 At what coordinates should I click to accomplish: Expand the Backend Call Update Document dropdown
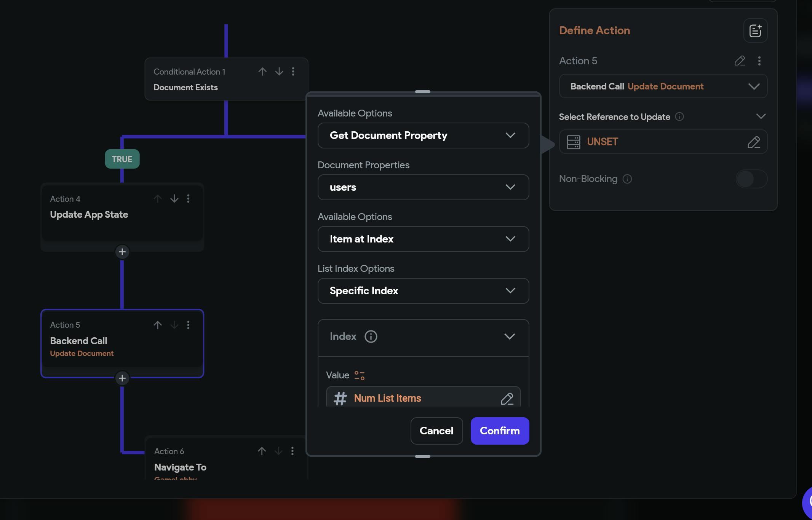click(x=663, y=86)
